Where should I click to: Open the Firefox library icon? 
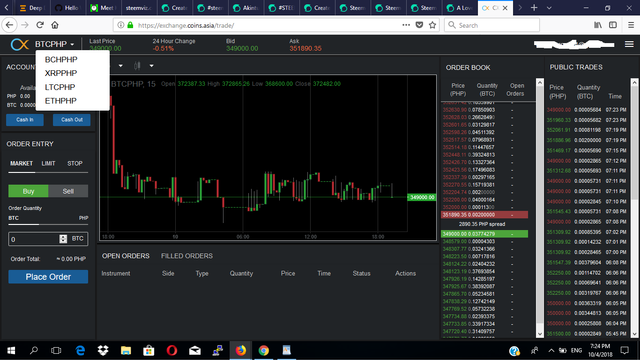coord(598,25)
